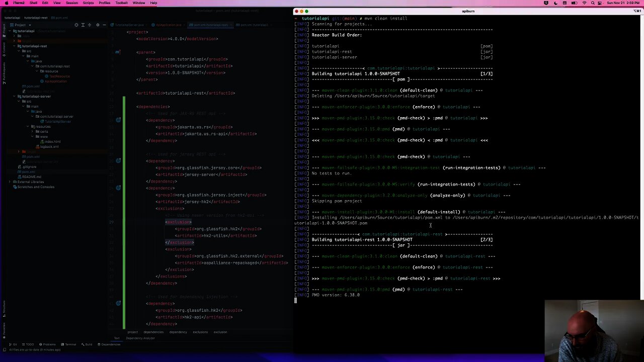
Task: Click gutter icon beside jersey-hk2 dependency
Action: point(118,188)
